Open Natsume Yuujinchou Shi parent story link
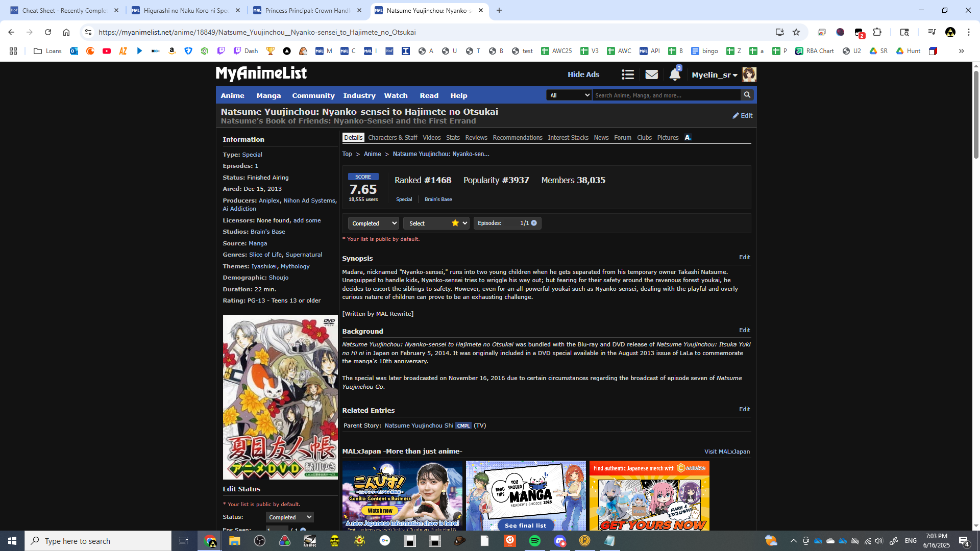980x551 pixels. [x=419, y=425]
